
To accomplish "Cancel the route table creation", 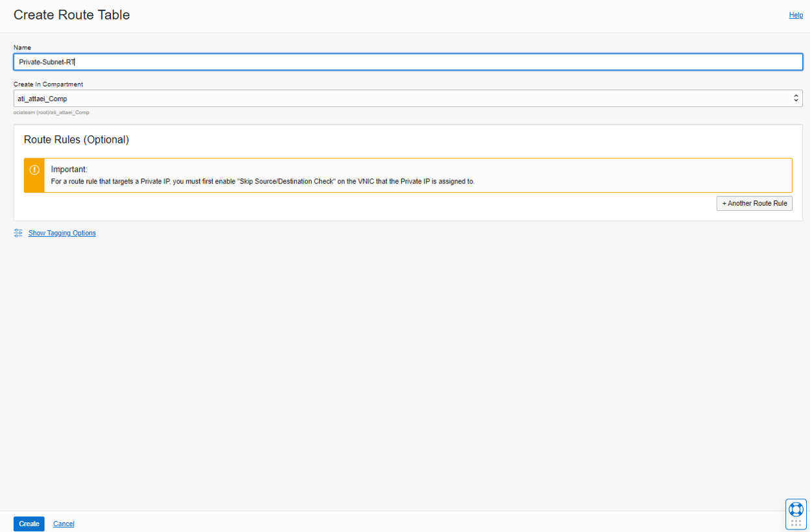I will click(64, 524).
